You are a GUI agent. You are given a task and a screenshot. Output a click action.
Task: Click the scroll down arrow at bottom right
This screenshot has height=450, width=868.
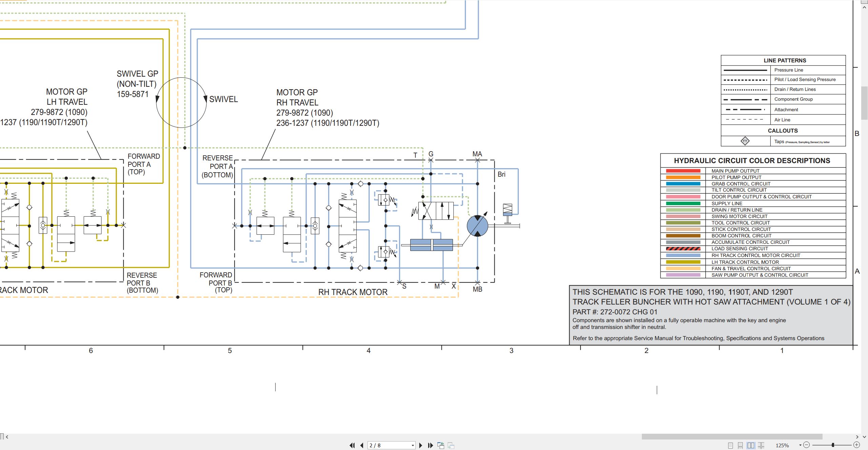click(x=865, y=437)
